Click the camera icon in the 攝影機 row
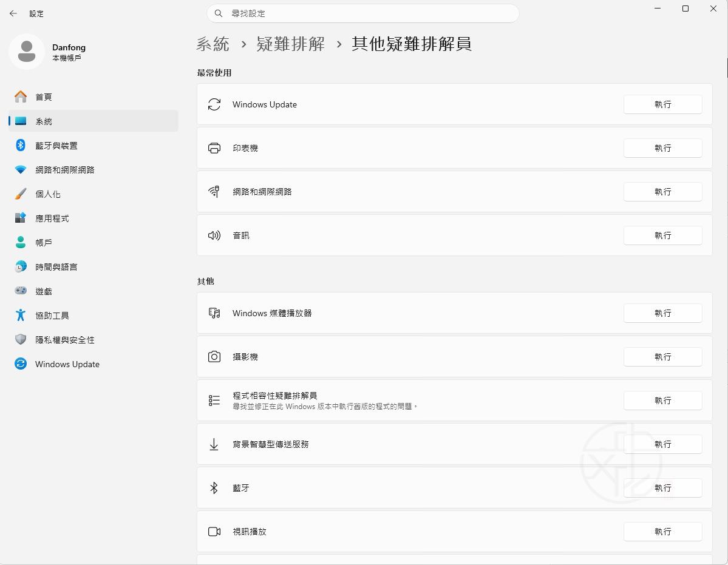This screenshot has height=565, width=728. [214, 357]
